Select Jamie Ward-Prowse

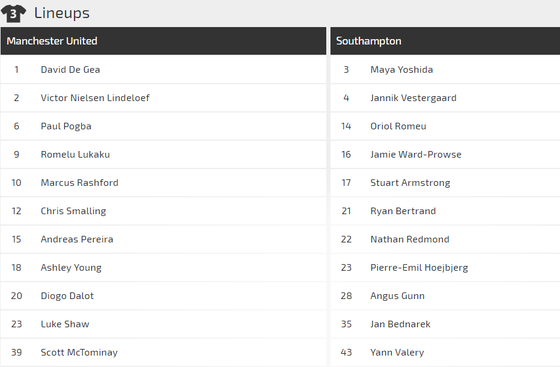pyautogui.click(x=416, y=154)
